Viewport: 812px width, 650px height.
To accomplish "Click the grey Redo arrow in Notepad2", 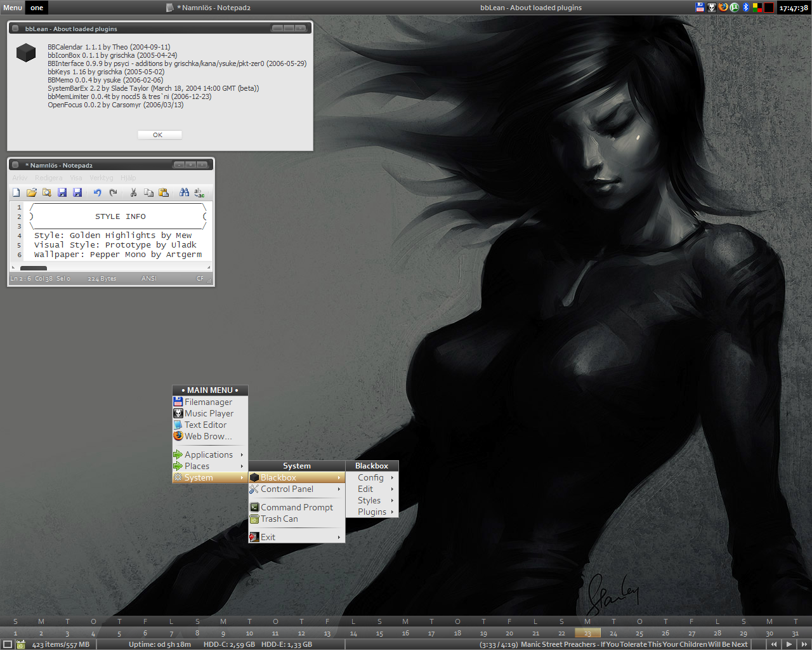I will coord(113,192).
